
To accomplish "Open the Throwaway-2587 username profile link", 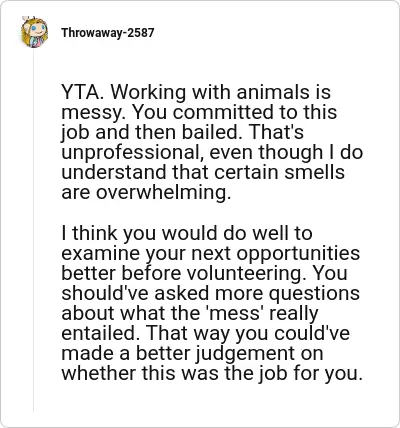I will point(108,33).
